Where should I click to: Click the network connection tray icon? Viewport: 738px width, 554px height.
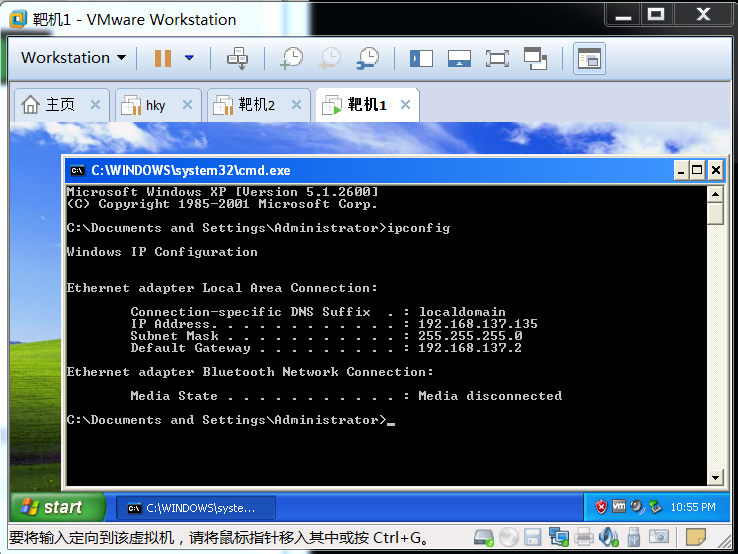pyautogui.click(x=655, y=507)
